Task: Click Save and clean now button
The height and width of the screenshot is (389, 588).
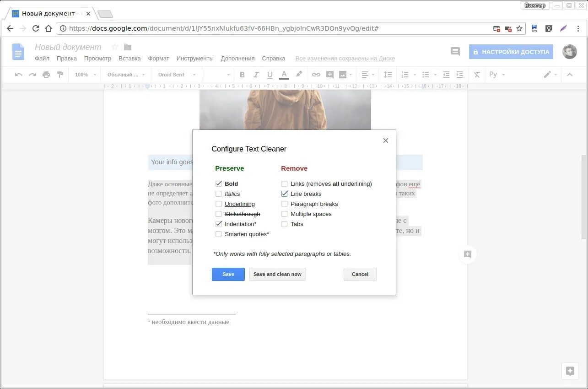Action: pyautogui.click(x=277, y=274)
